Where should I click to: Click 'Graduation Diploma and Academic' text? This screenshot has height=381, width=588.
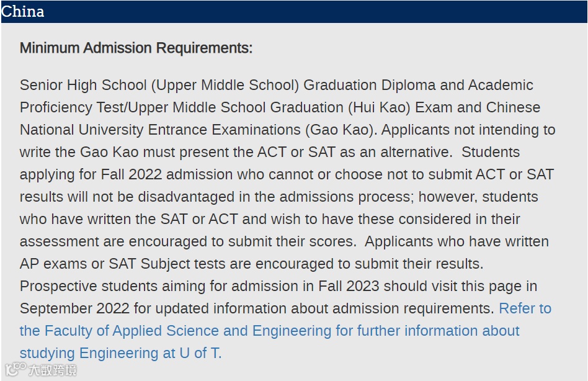[x=418, y=85]
